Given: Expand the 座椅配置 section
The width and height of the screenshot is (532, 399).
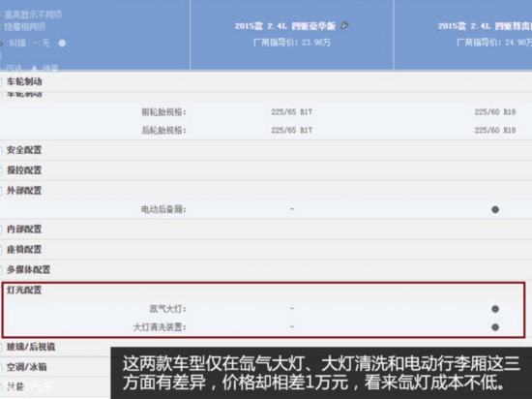Looking at the screenshot, I should 24,250.
